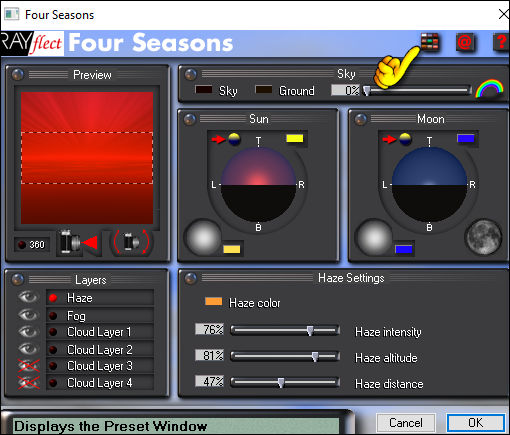Close the Four Seasons window
The width and height of the screenshot is (510, 435).
[503, 14]
